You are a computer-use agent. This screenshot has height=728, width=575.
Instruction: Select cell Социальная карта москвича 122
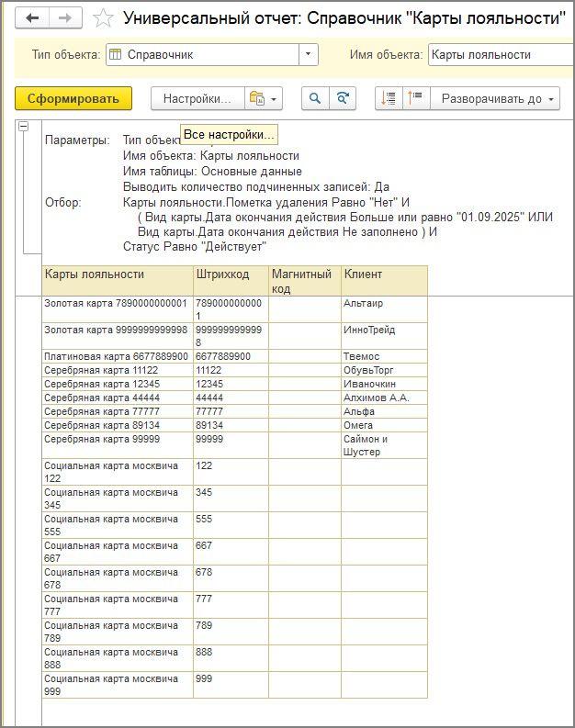click(118, 472)
